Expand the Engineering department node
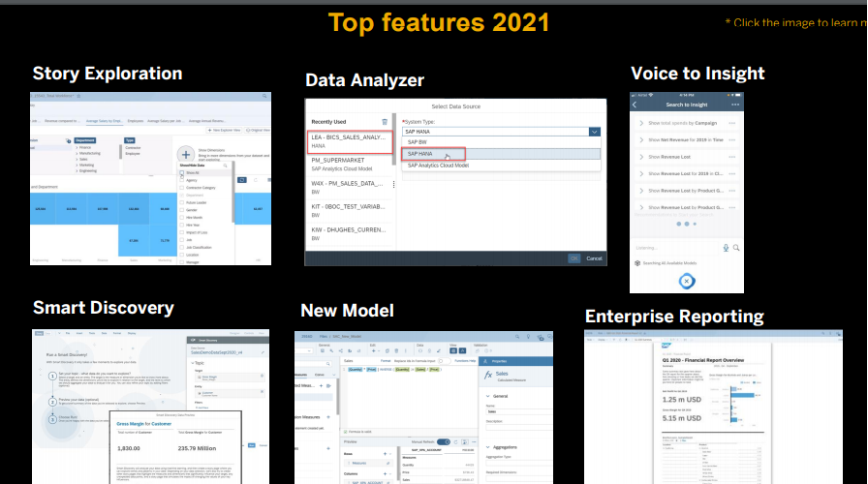This screenshot has width=868, height=484. 77,171
